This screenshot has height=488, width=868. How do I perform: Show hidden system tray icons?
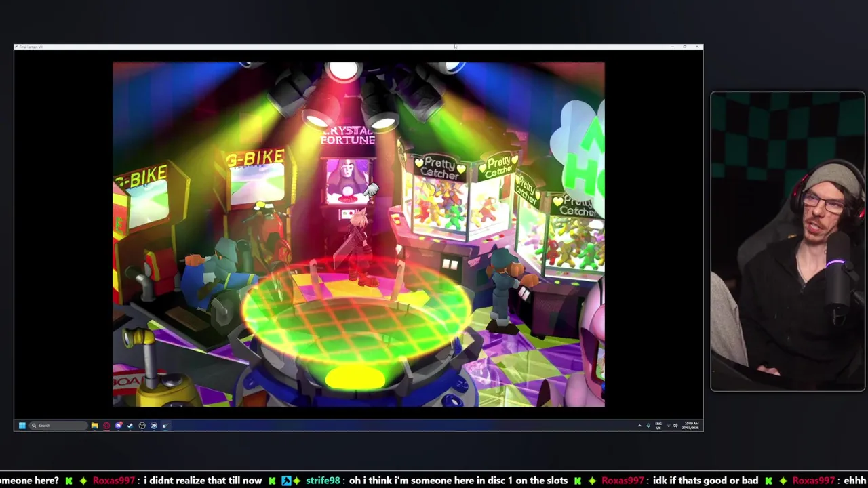pos(639,426)
